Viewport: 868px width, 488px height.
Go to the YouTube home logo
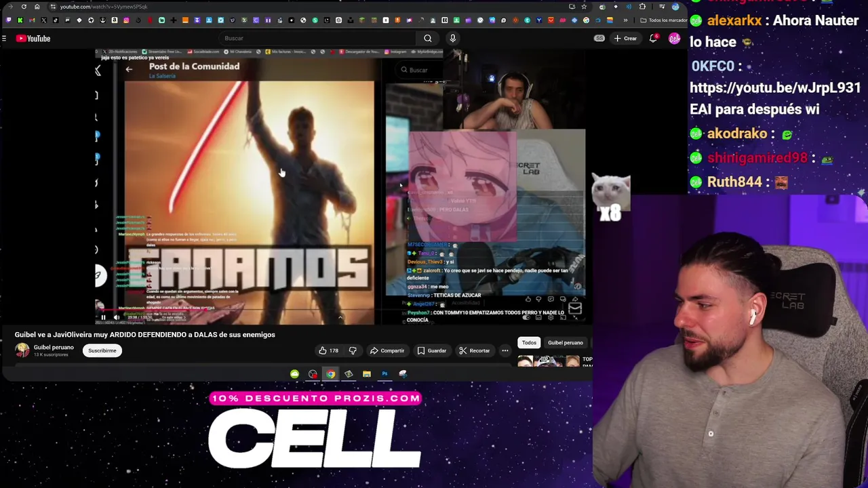pyautogui.click(x=33, y=39)
